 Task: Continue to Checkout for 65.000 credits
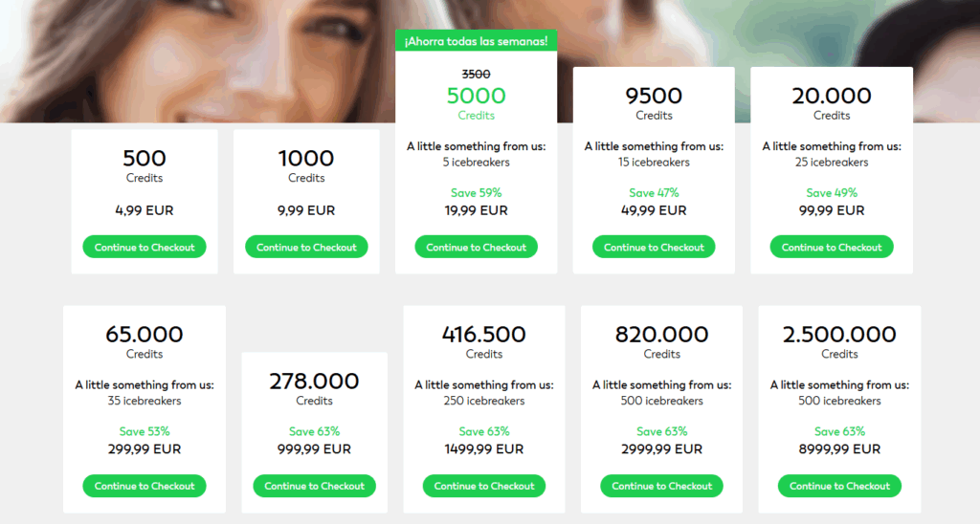[x=145, y=486]
